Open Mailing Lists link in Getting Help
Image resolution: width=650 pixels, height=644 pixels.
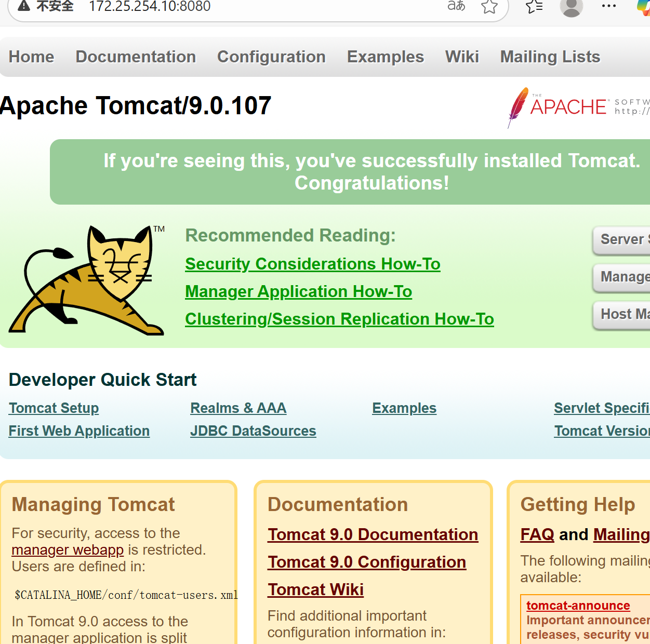click(621, 534)
